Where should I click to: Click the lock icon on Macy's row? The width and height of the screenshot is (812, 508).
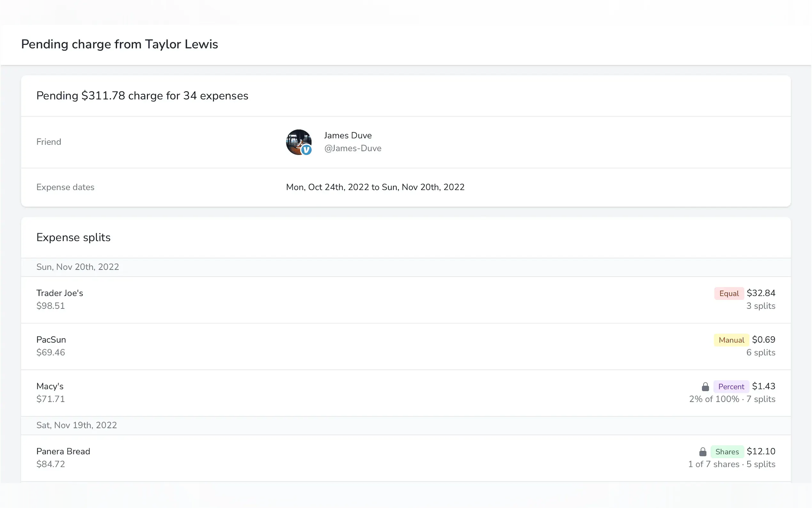[x=705, y=387]
